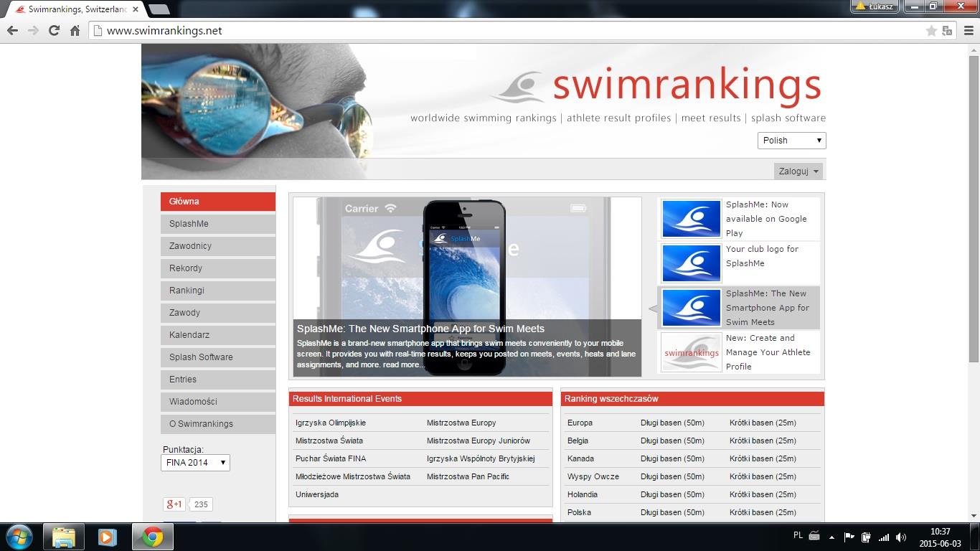Click the Action Center flag tray icon

849,537
